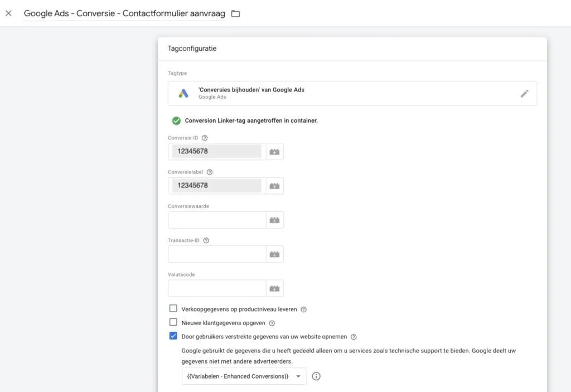Click the Transactie-ID input field
The image size is (571, 392).
[x=217, y=254]
